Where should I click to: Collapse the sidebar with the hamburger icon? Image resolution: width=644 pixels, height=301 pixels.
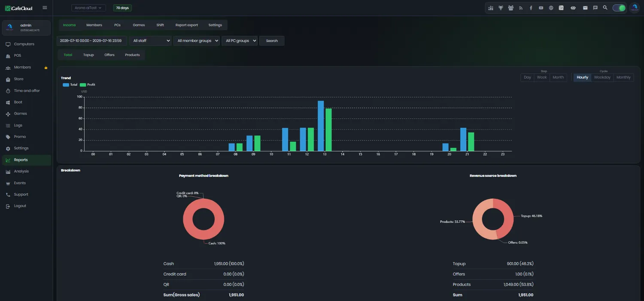45,8
